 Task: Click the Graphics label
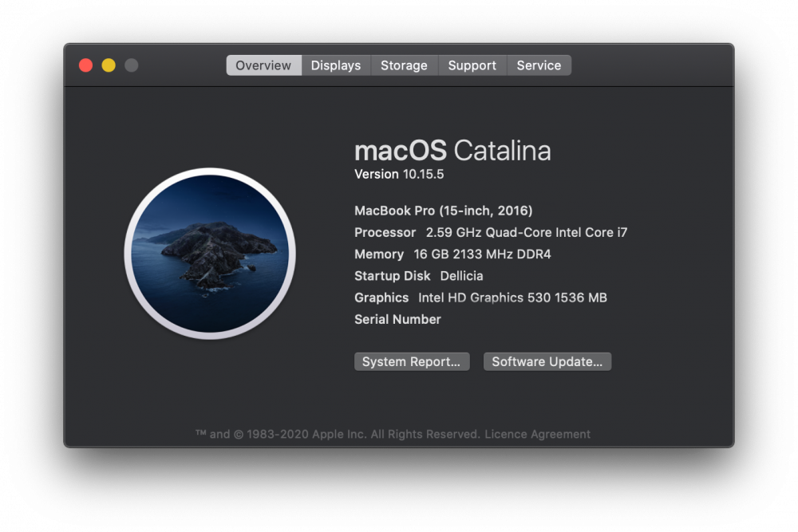pos(381,298)
